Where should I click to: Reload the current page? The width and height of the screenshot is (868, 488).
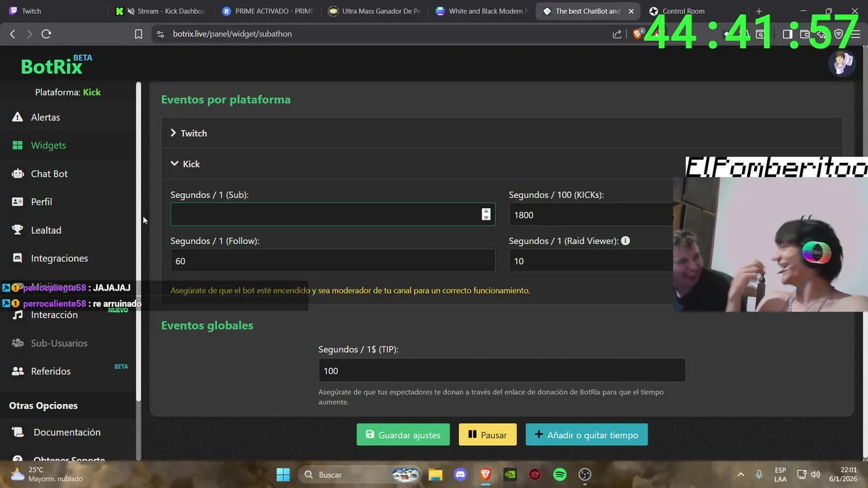tap(46, 34)
